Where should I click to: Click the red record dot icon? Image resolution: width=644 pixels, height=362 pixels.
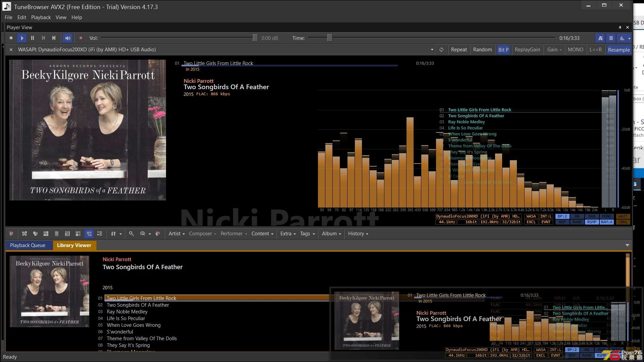tap(81, 38)
